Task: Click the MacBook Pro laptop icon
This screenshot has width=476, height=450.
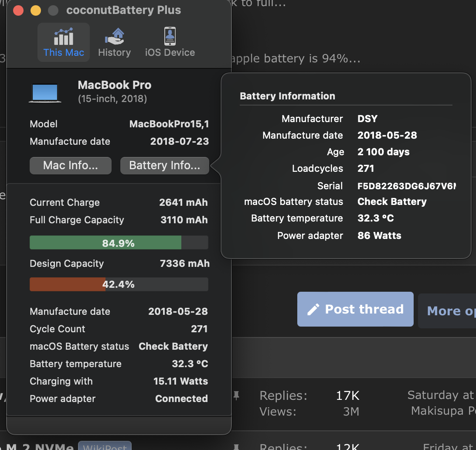Action: (45, 93)
